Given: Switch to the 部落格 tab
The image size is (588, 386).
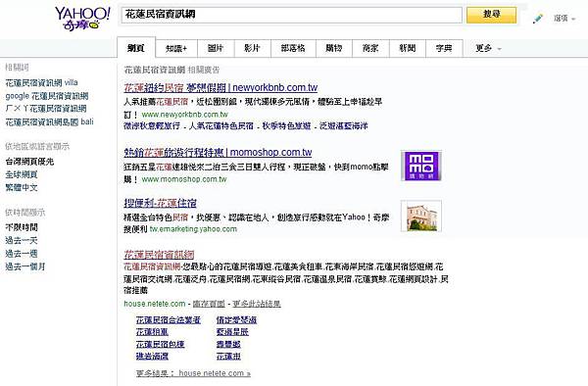Looking at the screenshot, I should click(x=293, y=48).
